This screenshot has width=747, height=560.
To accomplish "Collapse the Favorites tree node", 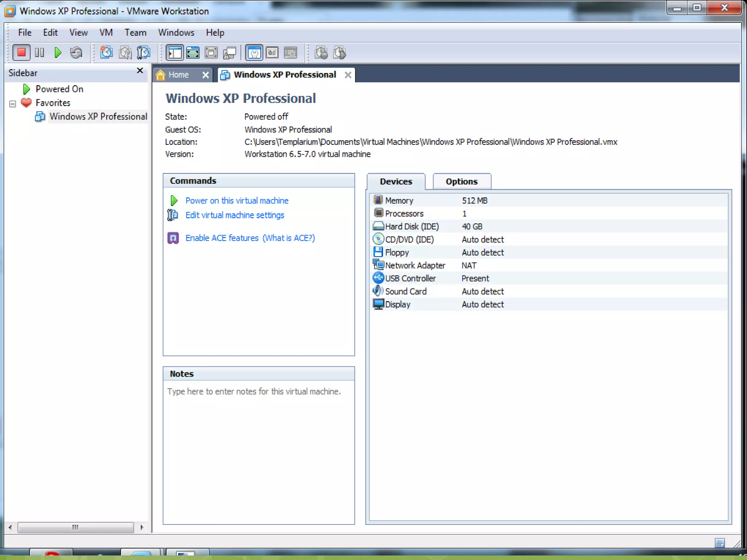I will click(x=13, y=104).
